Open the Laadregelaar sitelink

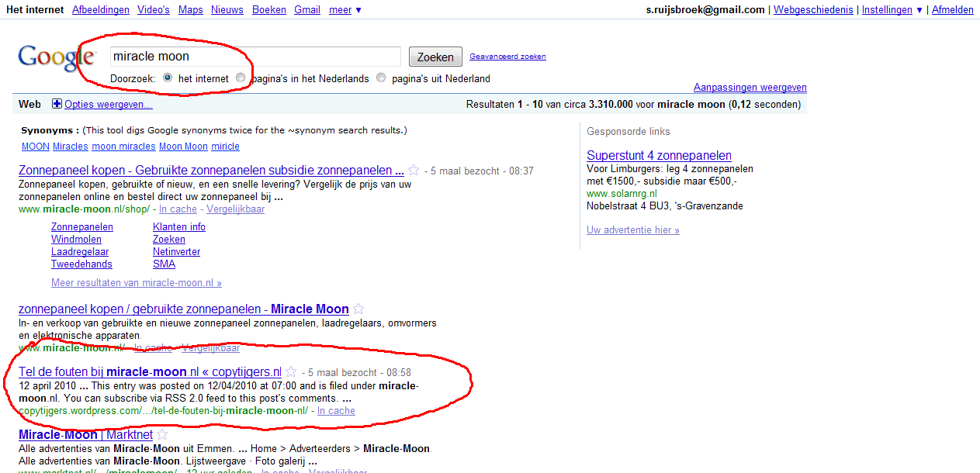click(x=80, y=252)
